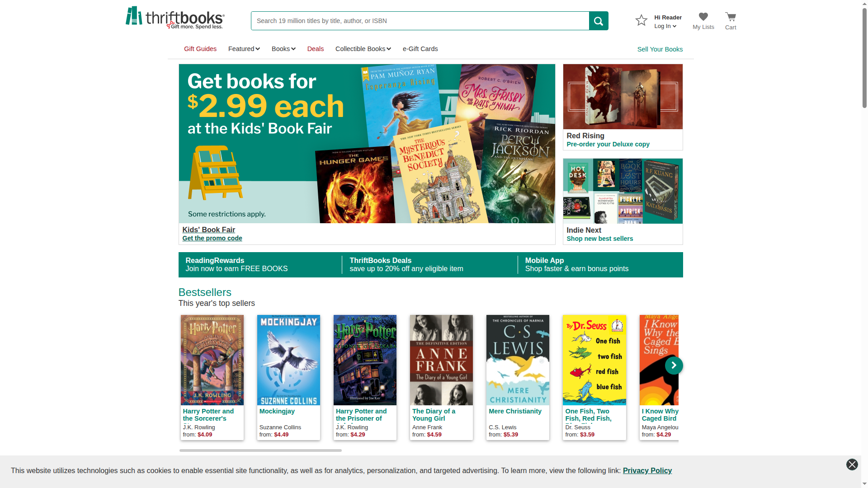868x488 pixels.
Task: Click the magnifying glass search button
Action: [x=599, y=21]
